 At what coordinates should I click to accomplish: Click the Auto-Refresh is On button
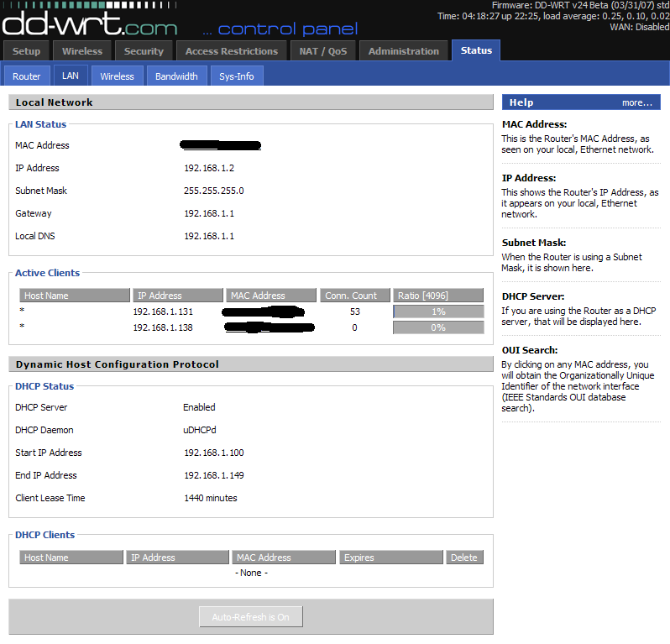tap(251, 616)
